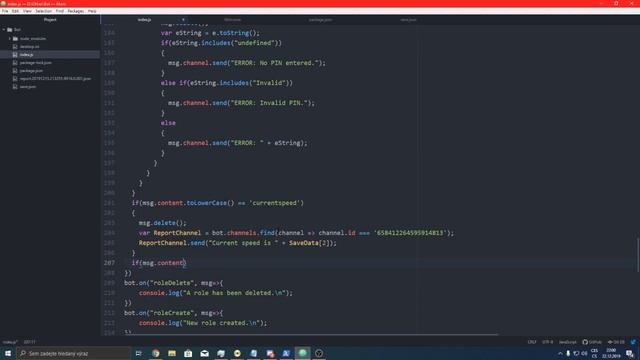Click the update-available icon in status bar
640x360 pixels.
[x=633, y=342]
